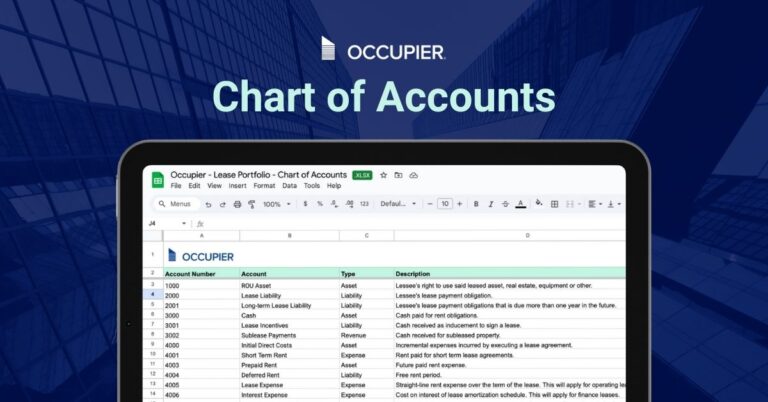Image resolution: width=768 pixels, height=402 pixels.
Task: Decrease font size with the minus button
Action: pos(430,204)
